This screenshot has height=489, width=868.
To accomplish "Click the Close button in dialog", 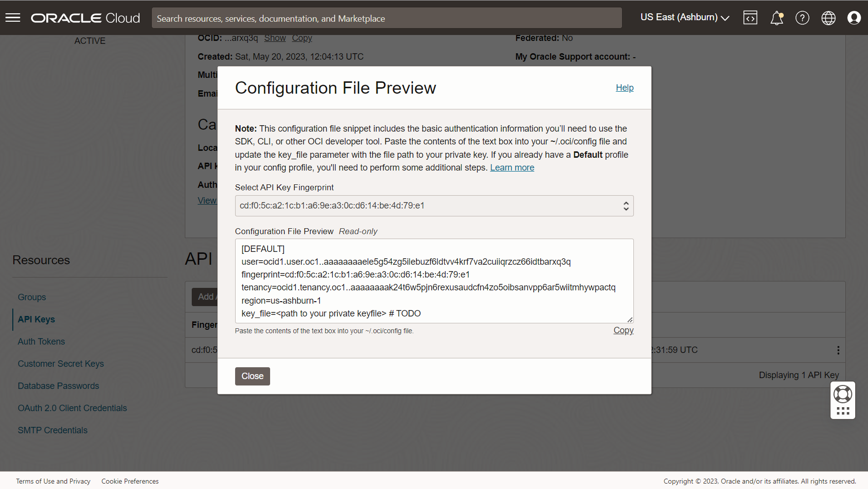I will [252, 376].
